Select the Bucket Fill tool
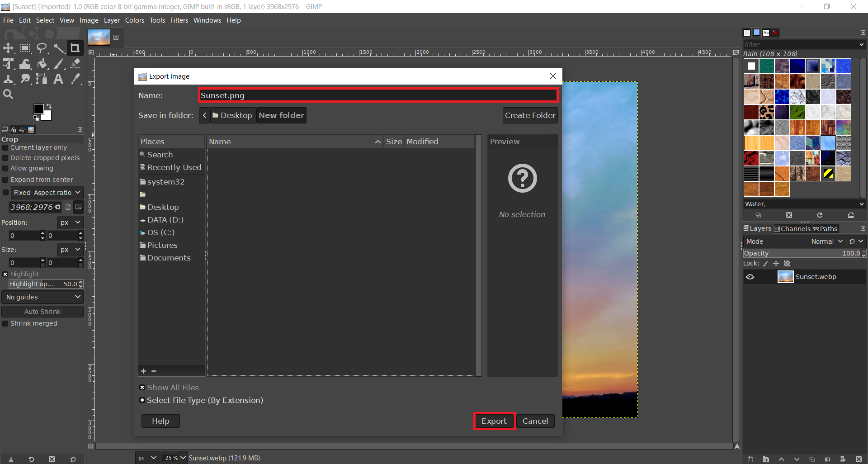 (42, 64)
